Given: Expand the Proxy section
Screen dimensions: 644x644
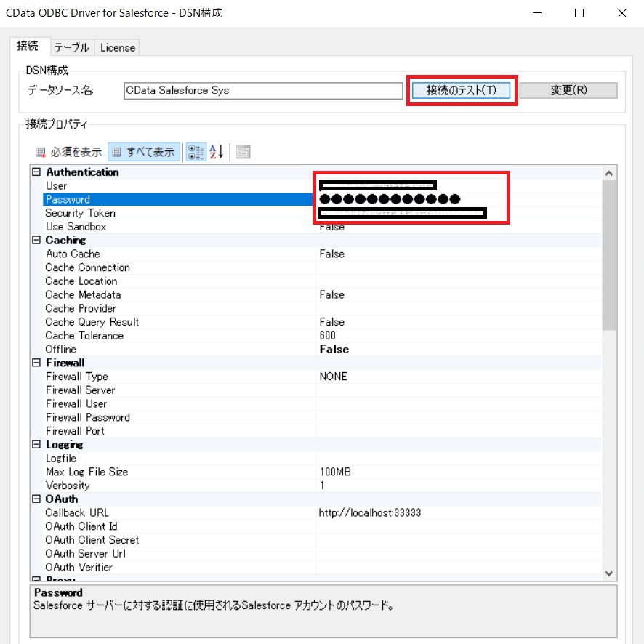Looking at the screenshot, I should [35, 576].
